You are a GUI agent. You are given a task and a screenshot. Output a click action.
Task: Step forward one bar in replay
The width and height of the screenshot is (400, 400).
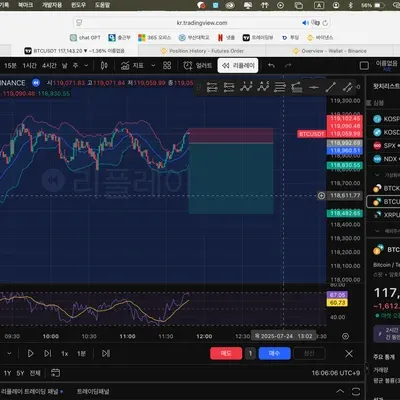[48, 353]
